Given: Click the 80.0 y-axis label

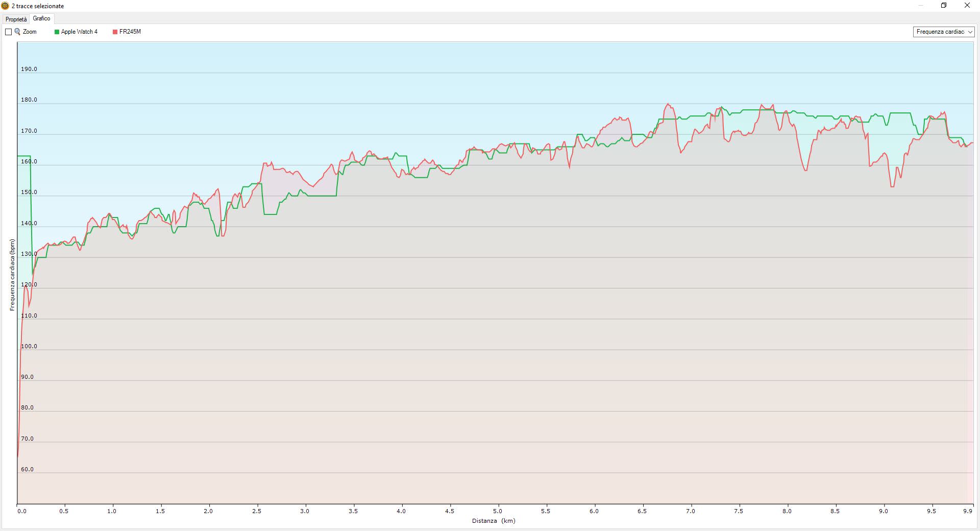Looking at the screenshot, I should (29, 407).
